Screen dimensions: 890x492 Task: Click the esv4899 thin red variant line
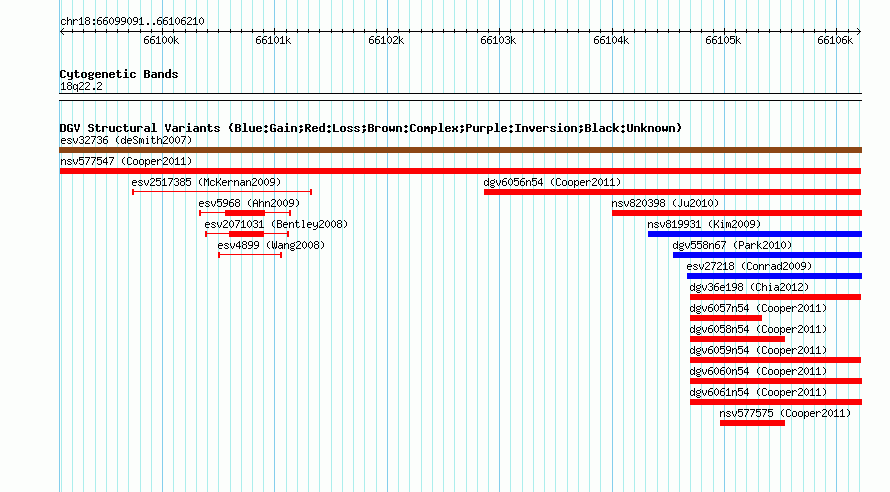pyautogui.click(x=250, y=255)
